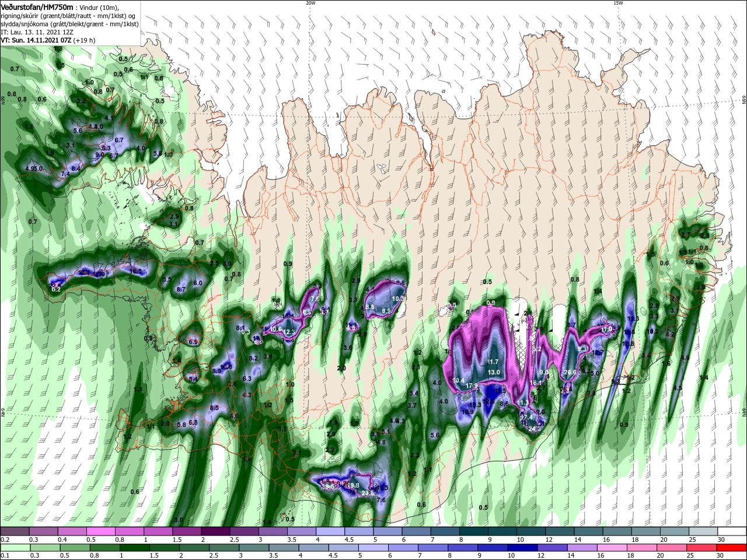Viewport: 747px width, 560px height.
Task: Click the 23.8 precipitation value on the map
Action: pyautogui.click(x=368, y=494)
